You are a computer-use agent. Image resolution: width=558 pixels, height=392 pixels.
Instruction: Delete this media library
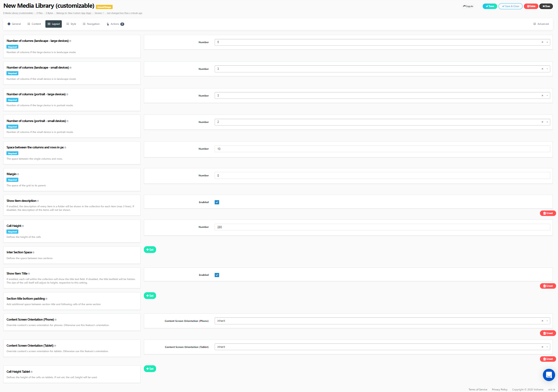coord(531,6)
